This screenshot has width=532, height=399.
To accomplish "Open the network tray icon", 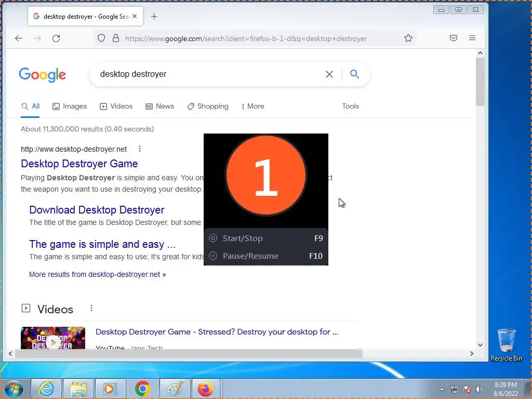I will pos(454,389).
